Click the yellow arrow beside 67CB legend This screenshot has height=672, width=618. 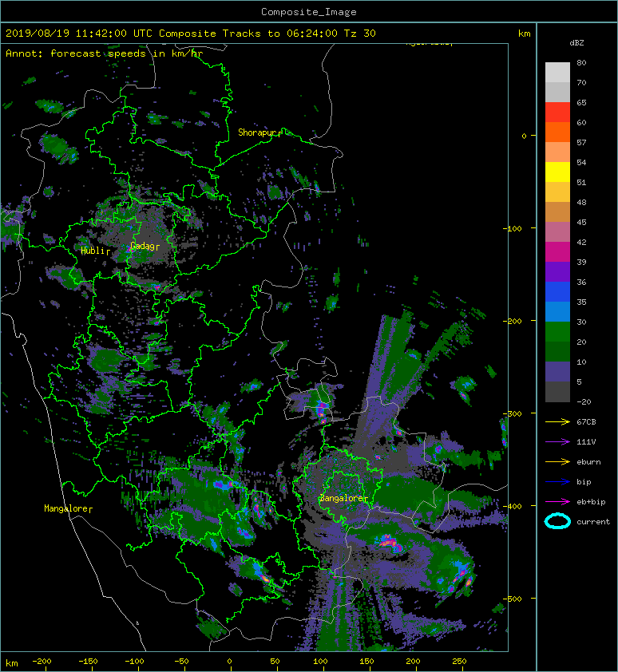[x=557, y=422]
